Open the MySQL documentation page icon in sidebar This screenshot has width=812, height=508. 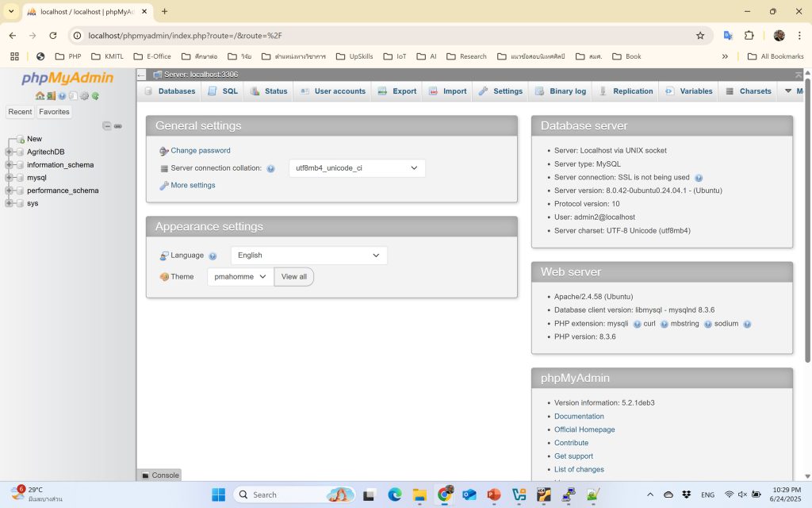coord(73,96)
